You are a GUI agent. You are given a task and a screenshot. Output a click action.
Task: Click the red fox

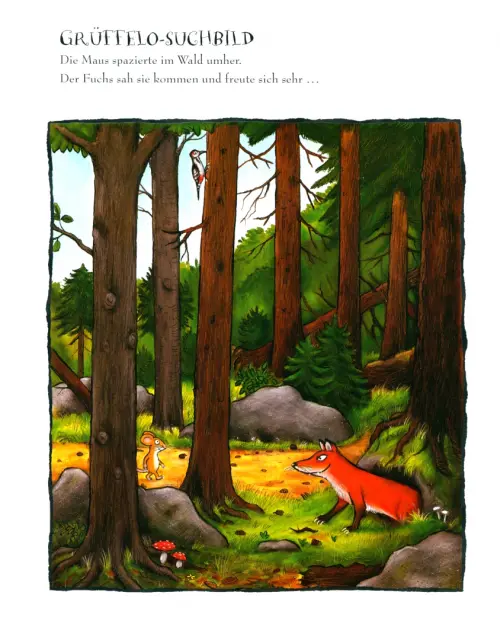(356, 486)
